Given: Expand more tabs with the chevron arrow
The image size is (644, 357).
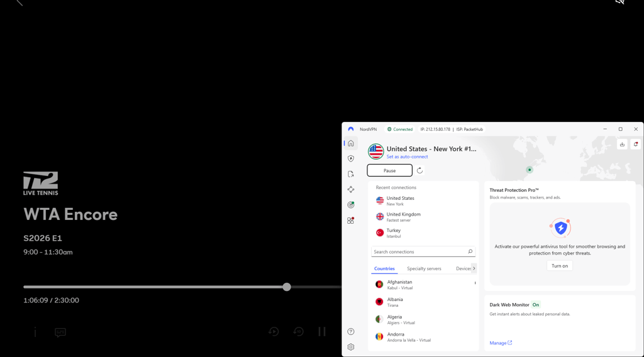Looking at the screenshot, I should coord(474,268).
